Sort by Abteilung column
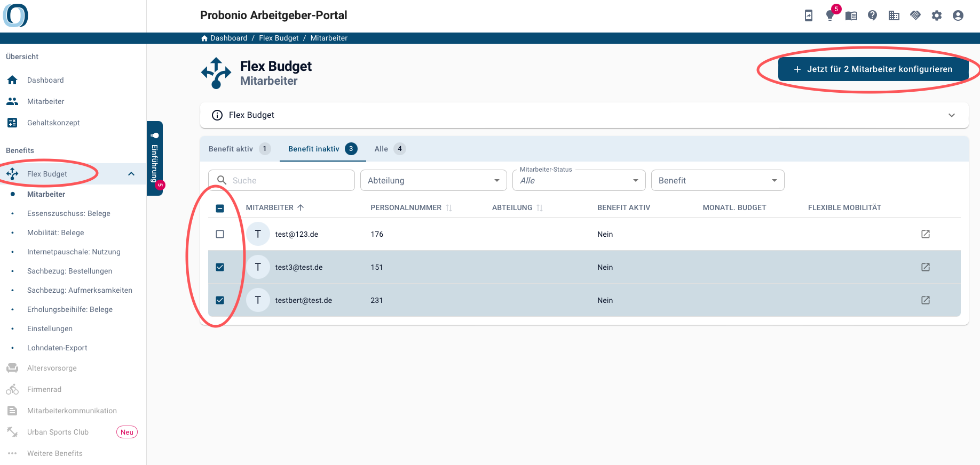Viewport: 980px width, 465px height. [x=517, y=207]
